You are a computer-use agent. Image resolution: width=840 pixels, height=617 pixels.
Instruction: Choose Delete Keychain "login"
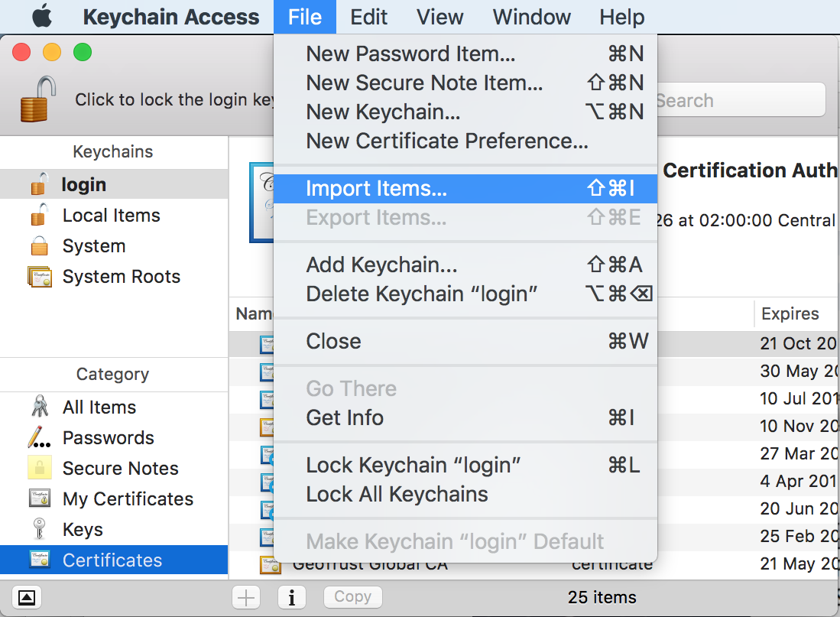pyautogui.click(x=465, y=294)
